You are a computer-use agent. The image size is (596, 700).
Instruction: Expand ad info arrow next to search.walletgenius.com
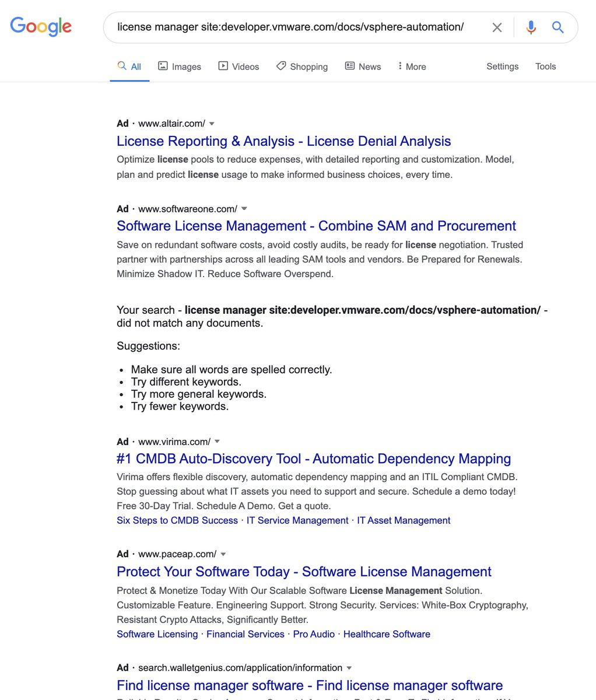[349, 668]
